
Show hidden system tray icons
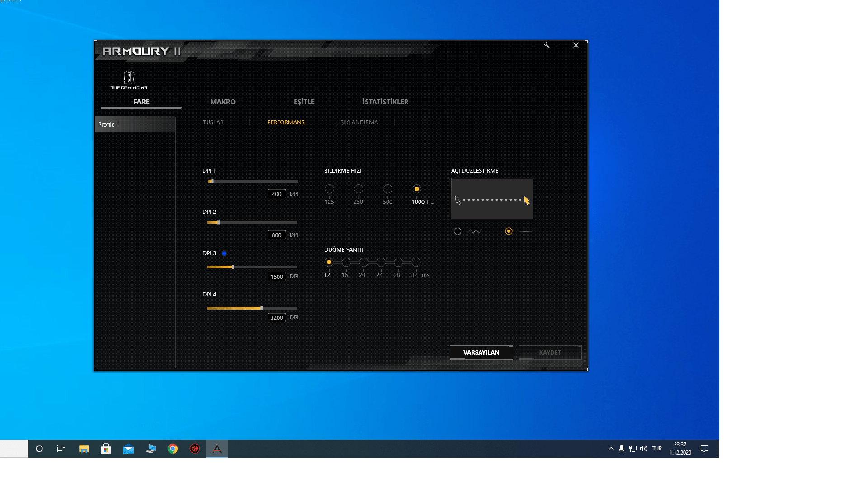(611, 449)
